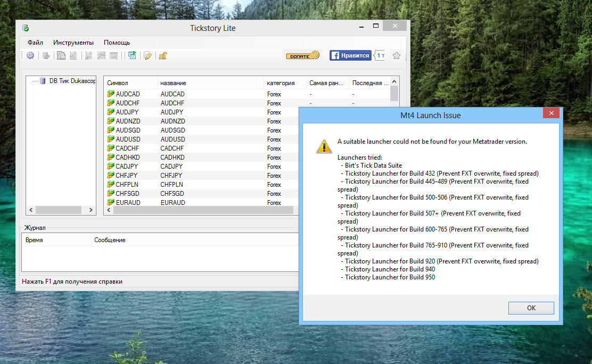The height and width of the screenshot is (364, 592).
Task: Click the Forex category cell for AUDCAD
Action: [274, 94]
